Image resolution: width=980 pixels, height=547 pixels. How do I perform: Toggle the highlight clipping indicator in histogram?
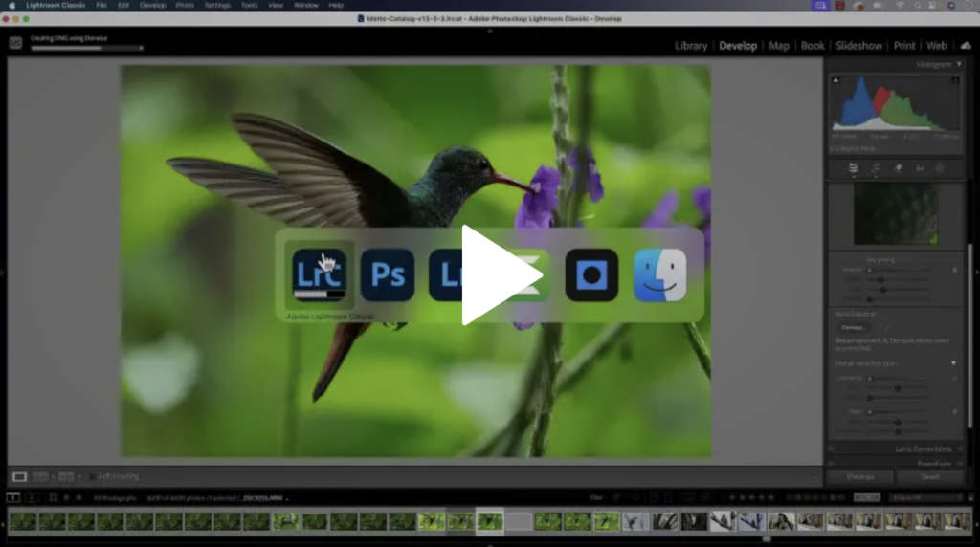[x=954, y=81]
